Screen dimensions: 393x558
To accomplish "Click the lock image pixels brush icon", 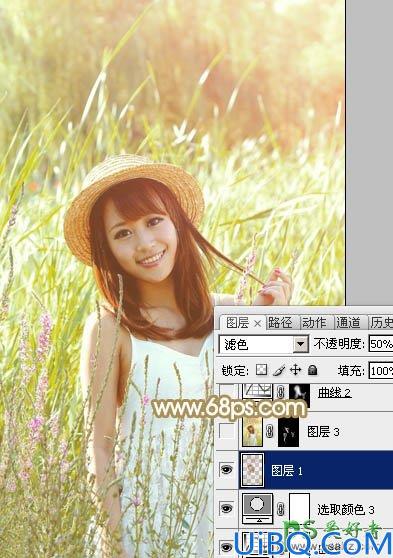I will [279, 370].
